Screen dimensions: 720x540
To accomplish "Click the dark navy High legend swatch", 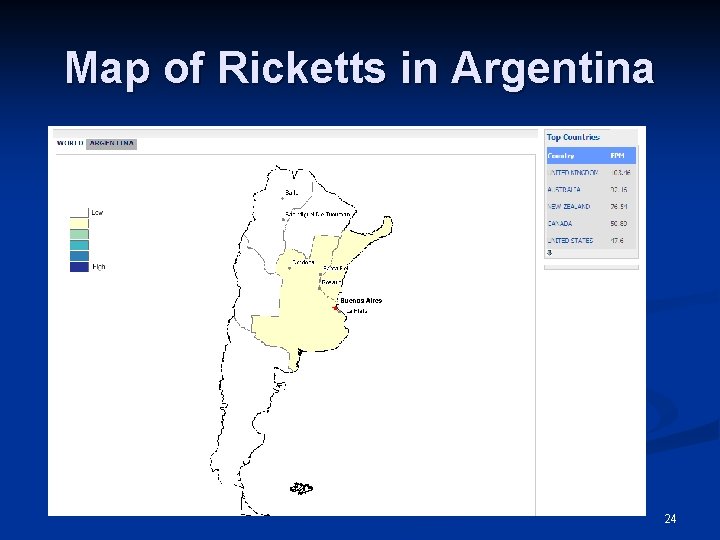I will click(x=79, y=267).
